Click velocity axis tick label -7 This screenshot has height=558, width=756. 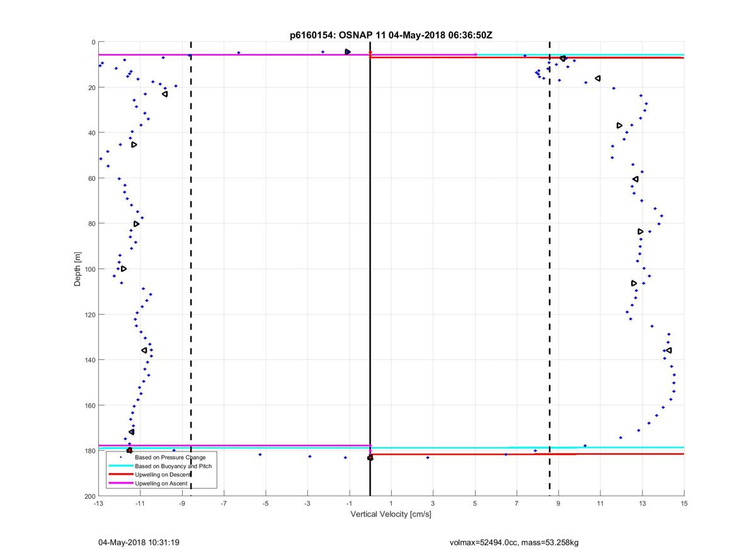pos(224,504)
